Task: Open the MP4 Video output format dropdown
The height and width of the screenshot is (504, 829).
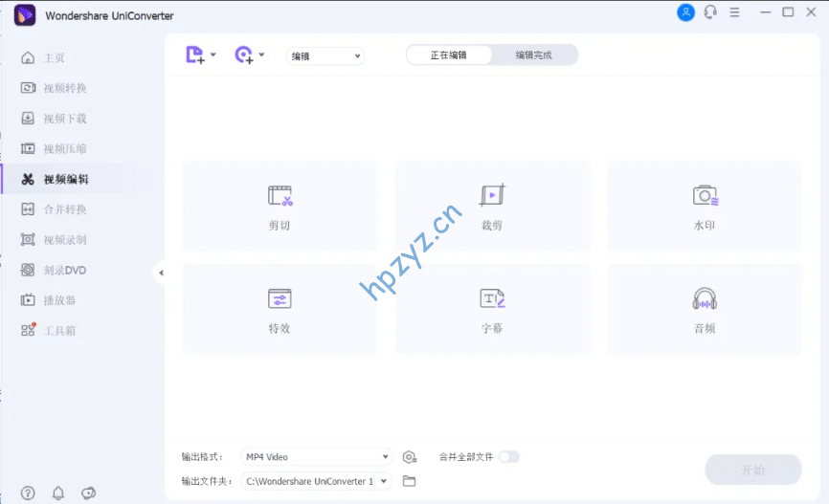Action: [316, 457]
